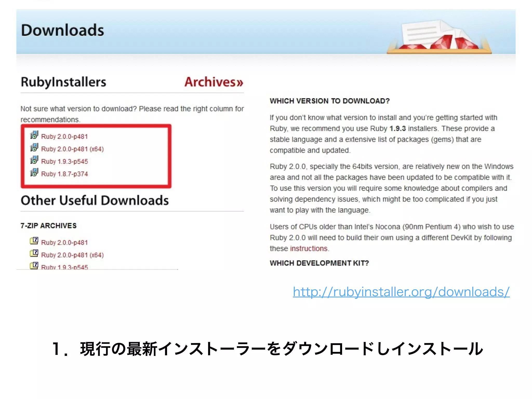Click installer icon beside Ruby 2.0.0-p481
Screen dimensions: 532x399
34,135
